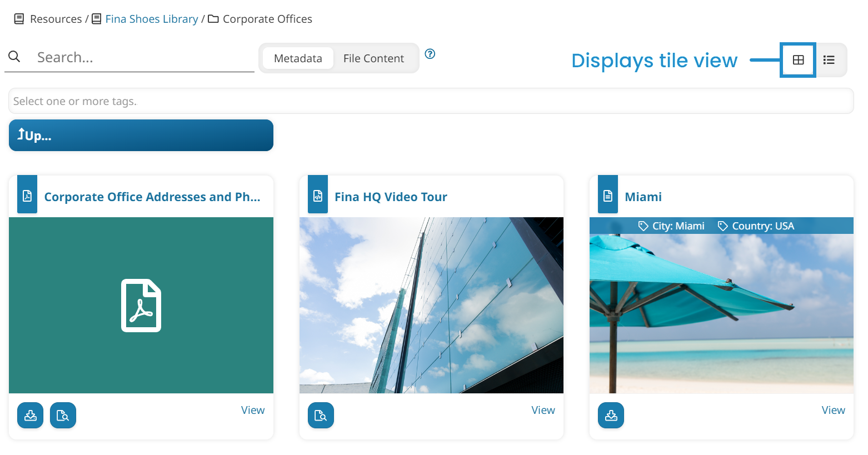868x455 pixels.
Task: Click the PDF file type icon on Corporate Office tile
Action: 27,194
